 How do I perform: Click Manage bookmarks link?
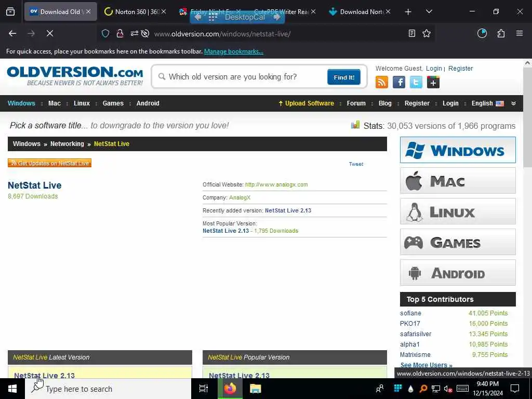[x=233, y=51]
